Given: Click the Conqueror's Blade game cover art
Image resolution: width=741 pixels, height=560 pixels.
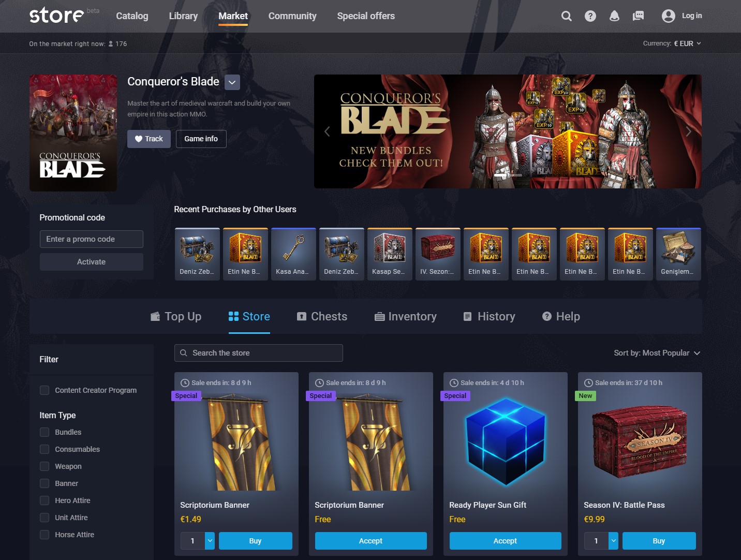Looking at the screenshot, I should tap(73, 133).
